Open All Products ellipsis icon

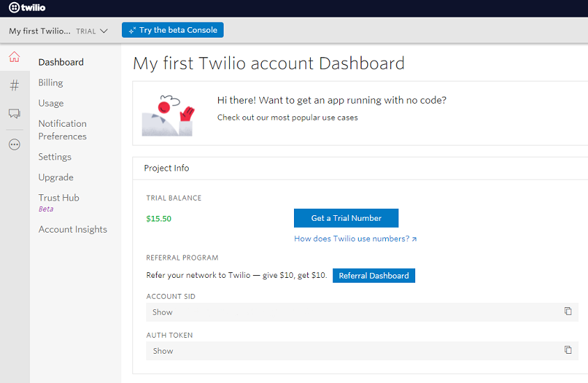click(14, 144)
